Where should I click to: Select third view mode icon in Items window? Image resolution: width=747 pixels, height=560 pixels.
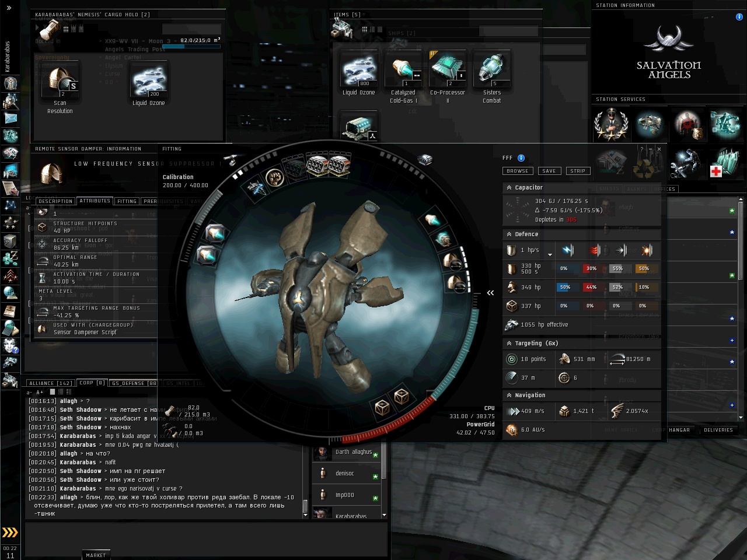(x=379, y=29)
